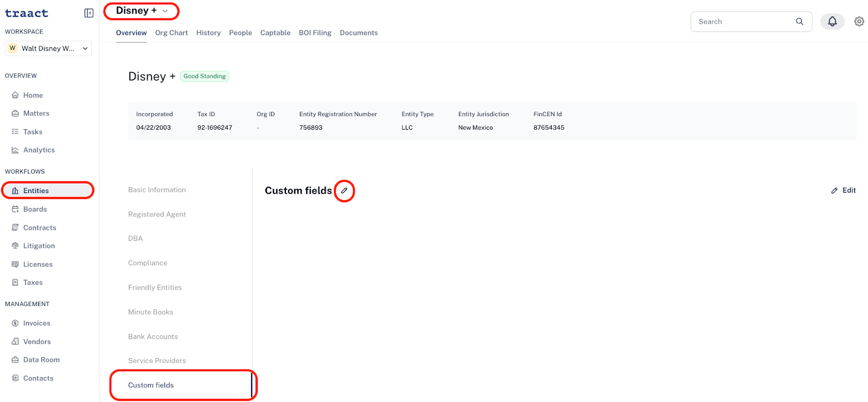Go to Invoices under Management
Viewport: 868px width, 402px height.
(37, 323)
